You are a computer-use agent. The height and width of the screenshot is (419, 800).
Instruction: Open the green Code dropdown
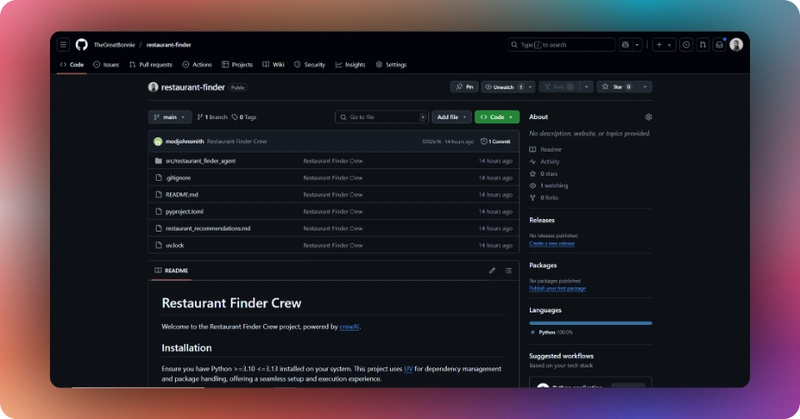[x=497, y=117]
